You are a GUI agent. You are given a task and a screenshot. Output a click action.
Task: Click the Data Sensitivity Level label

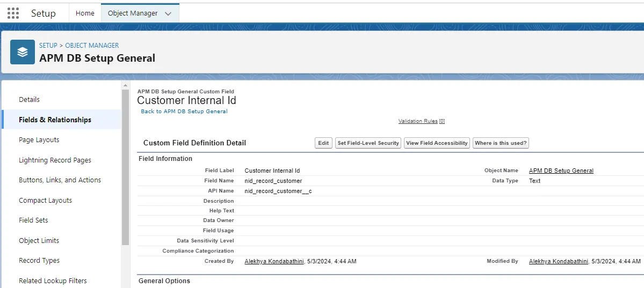point(205,240)
